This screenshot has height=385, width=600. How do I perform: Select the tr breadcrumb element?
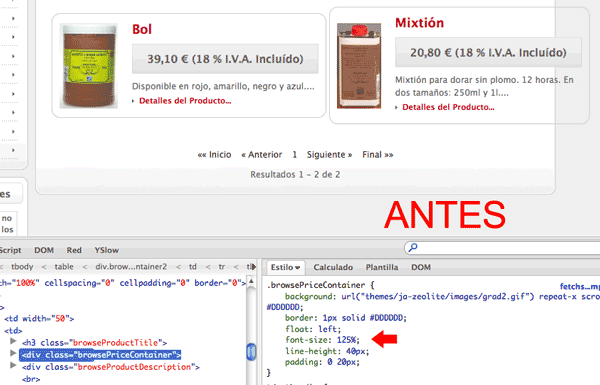tap(222, 267)
